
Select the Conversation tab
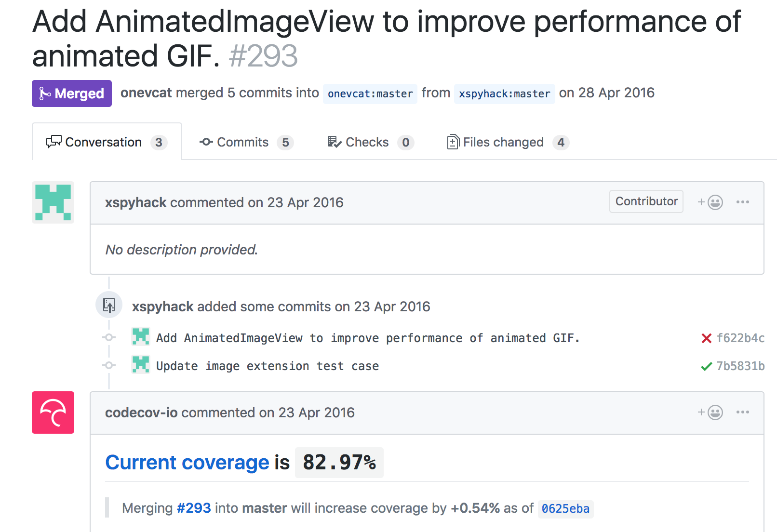[107, 142]
